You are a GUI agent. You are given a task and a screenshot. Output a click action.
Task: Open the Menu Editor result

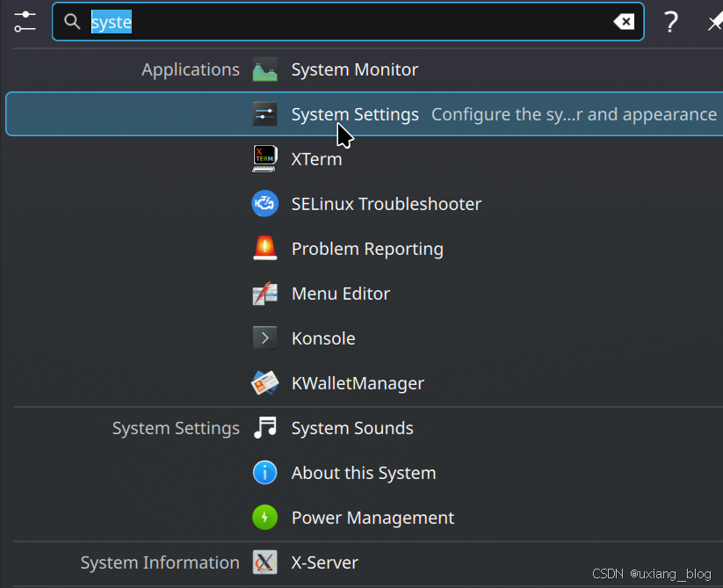(x=341, y=294)
